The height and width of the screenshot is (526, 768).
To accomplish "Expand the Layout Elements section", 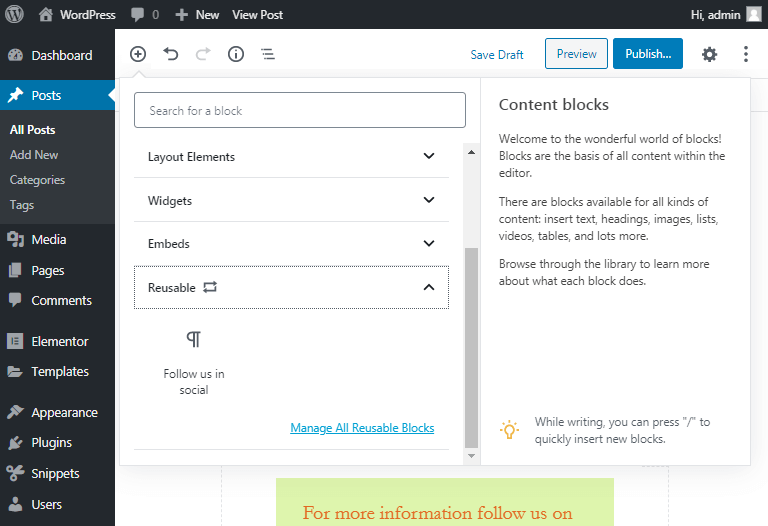I will (x=291, y=157).
